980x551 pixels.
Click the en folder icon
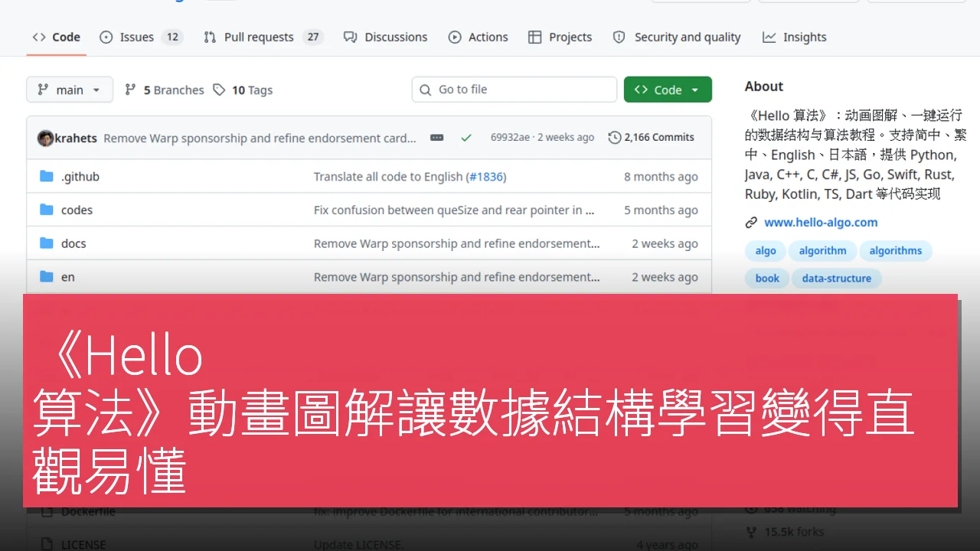(x=47, y=277)
